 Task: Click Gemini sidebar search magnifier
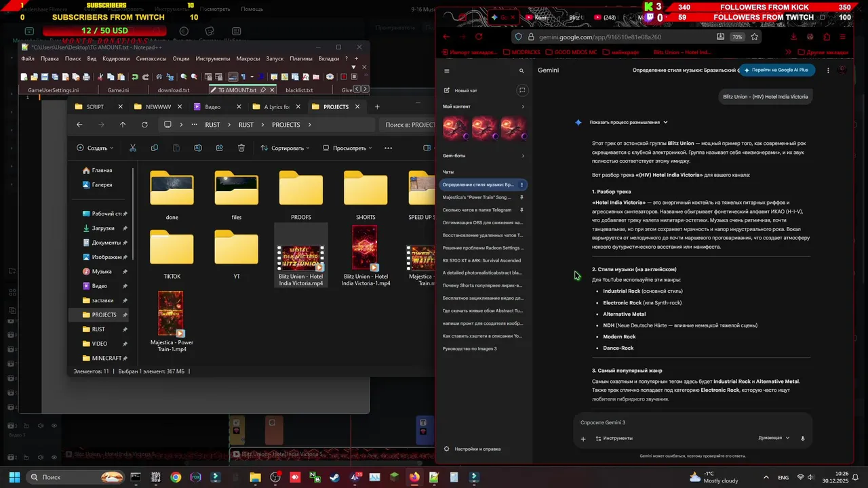pos(521,70)
